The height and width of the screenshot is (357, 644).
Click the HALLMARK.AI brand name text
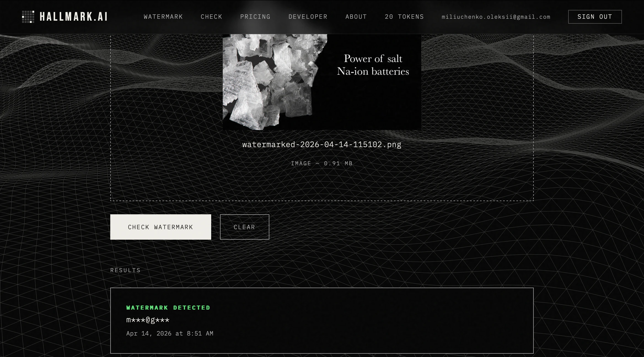[74, 17]
